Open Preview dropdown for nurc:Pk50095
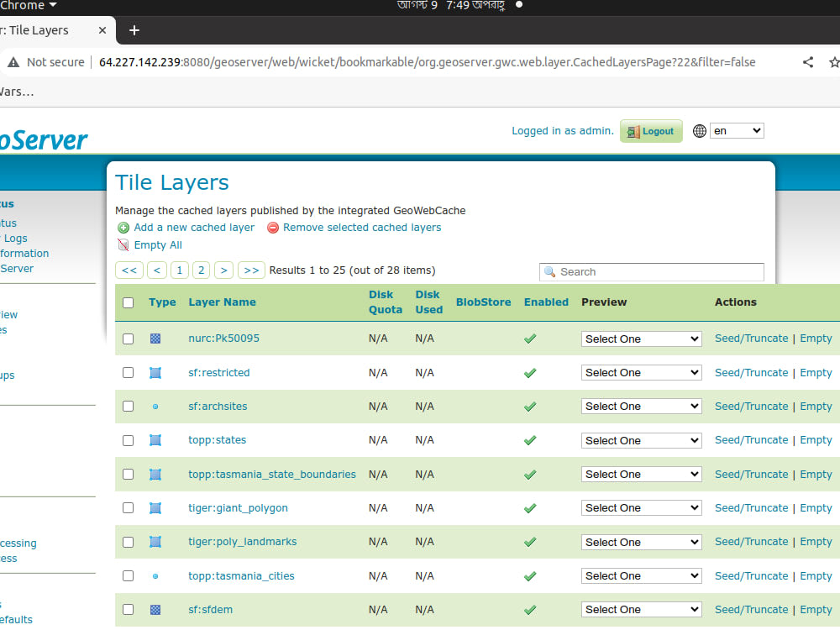840x630 pixels. click(641, 339)
